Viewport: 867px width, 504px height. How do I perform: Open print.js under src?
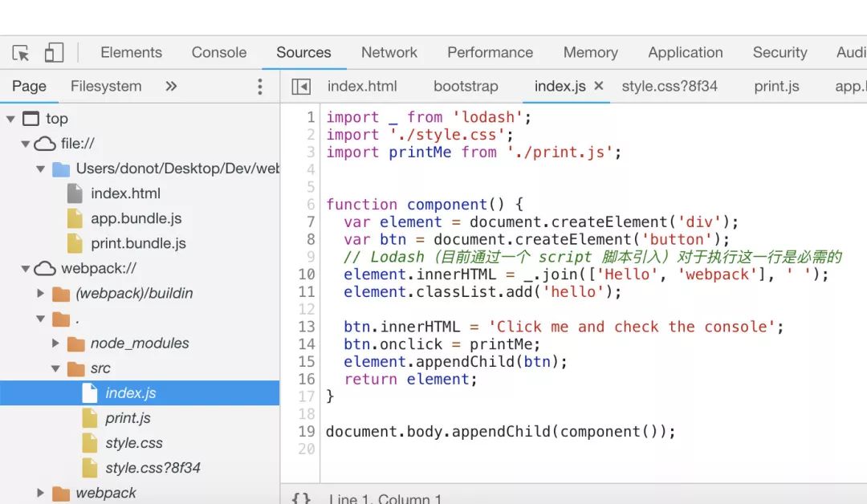(128, 418)
